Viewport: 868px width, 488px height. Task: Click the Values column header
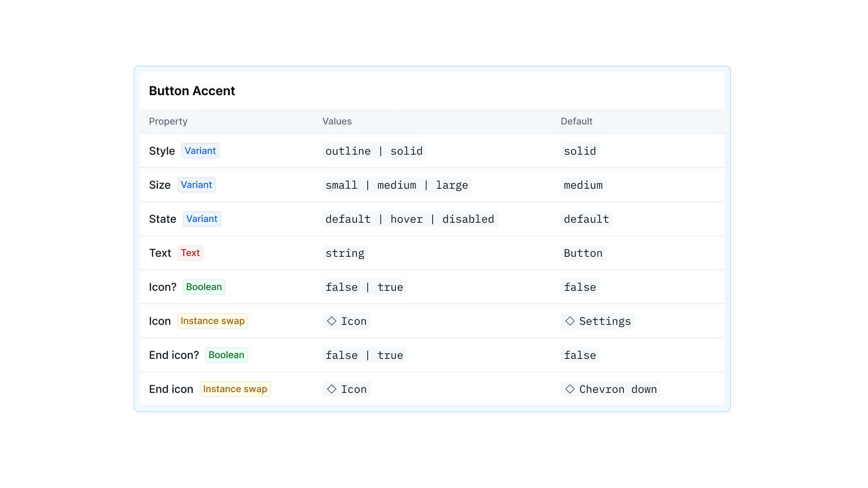(337, 121)
